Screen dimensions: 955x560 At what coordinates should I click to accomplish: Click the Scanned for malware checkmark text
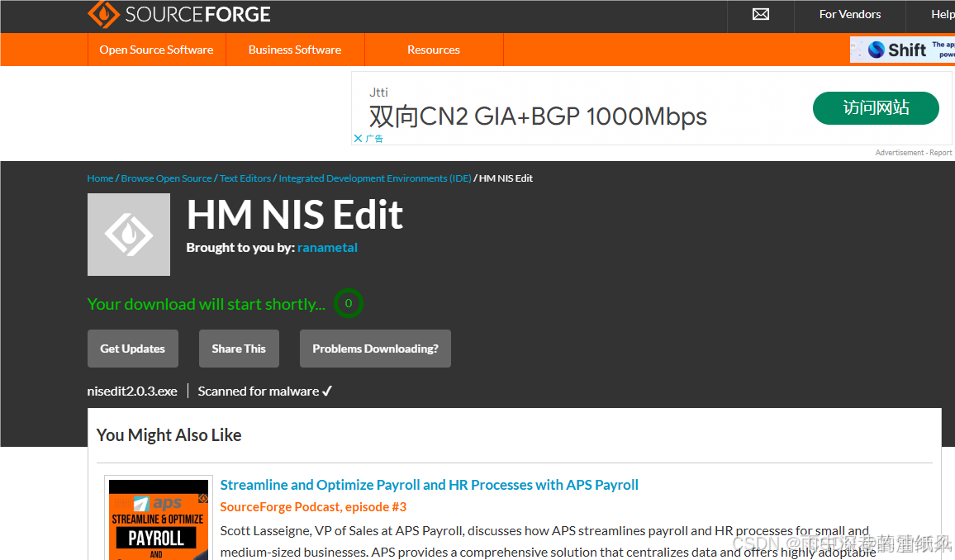coord(265,392)
